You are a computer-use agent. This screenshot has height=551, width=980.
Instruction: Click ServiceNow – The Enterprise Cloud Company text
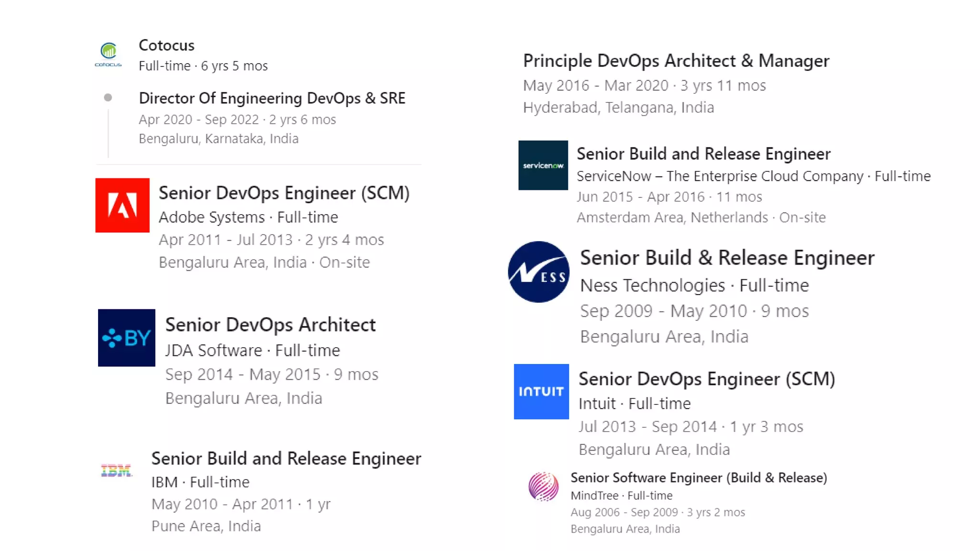(720, 176)
